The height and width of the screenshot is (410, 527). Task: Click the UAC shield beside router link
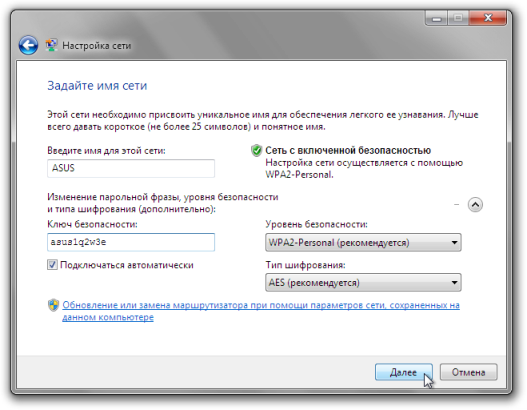pos(53,305)
